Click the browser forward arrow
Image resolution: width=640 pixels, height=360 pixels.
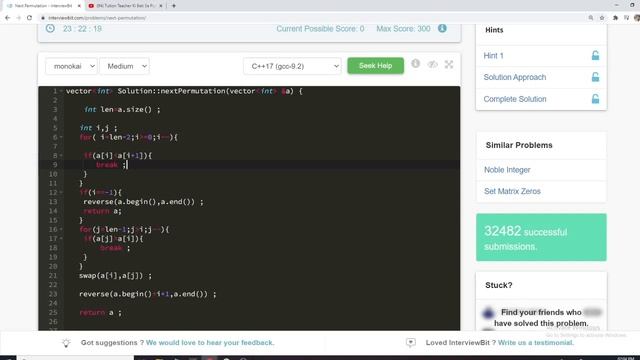click(18, 18)
